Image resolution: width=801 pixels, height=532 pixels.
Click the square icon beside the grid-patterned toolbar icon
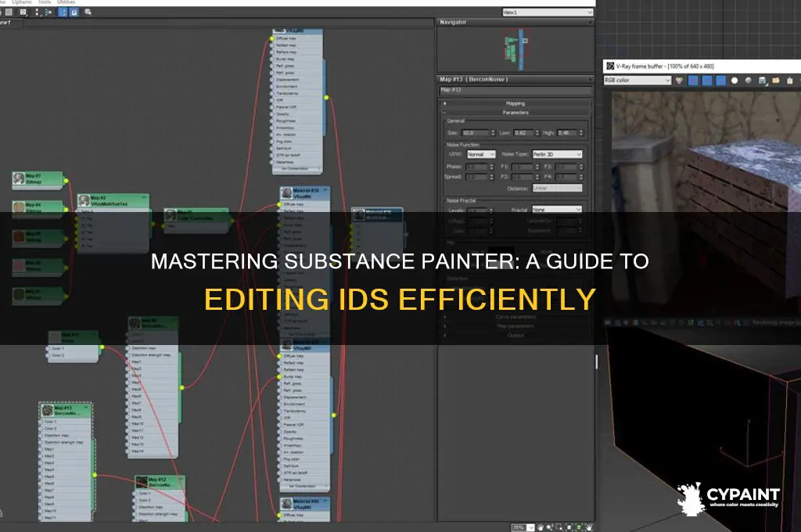tap(23, 12)
